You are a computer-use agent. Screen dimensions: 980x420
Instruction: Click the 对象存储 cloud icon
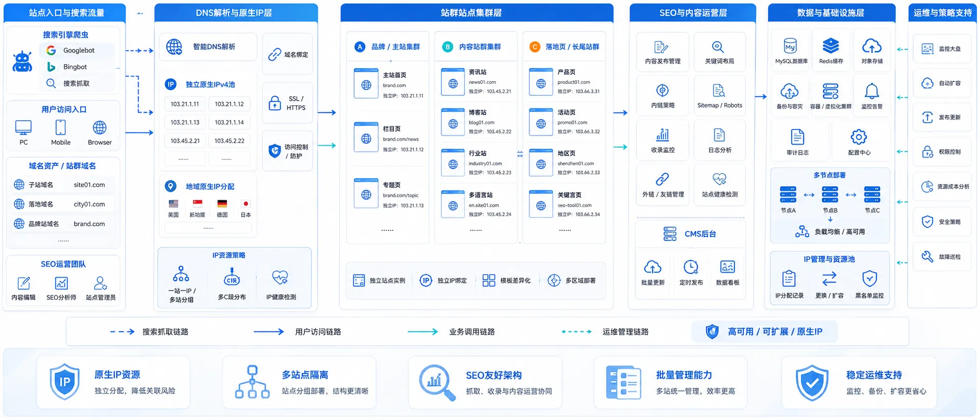pos(872,46)
